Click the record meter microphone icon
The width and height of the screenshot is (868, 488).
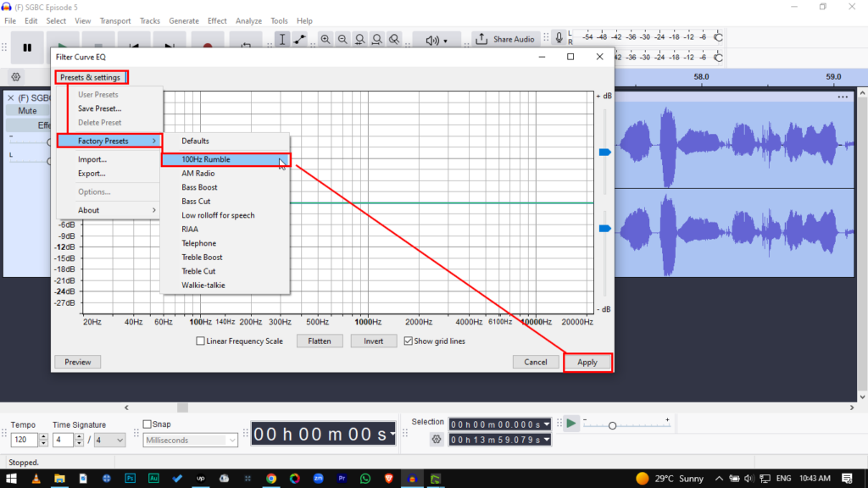click(x=559, y=38)
